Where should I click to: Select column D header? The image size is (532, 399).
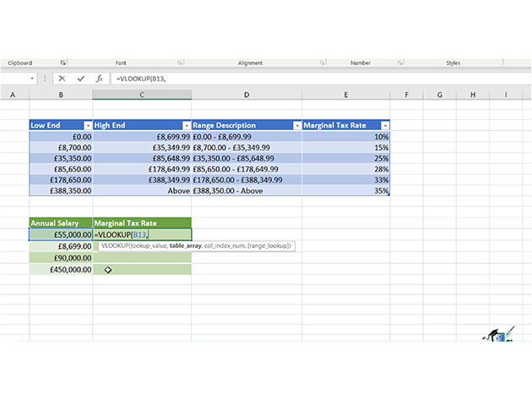click(x=246, y=95)
